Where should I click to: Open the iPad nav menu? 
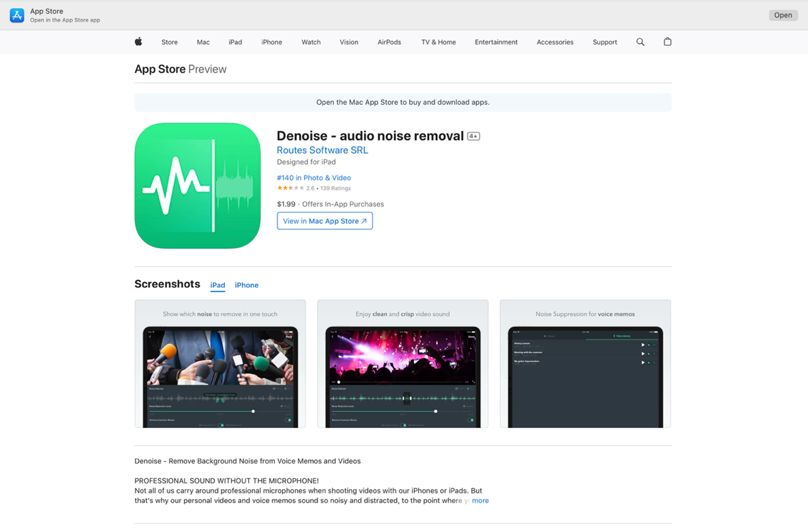pyautogui.click(x=235, y=42)
